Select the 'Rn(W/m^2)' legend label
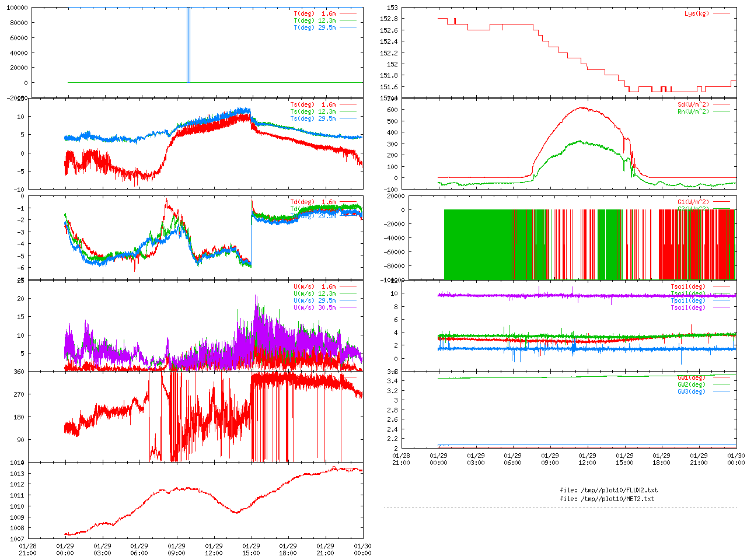 (x=693, y=111)
